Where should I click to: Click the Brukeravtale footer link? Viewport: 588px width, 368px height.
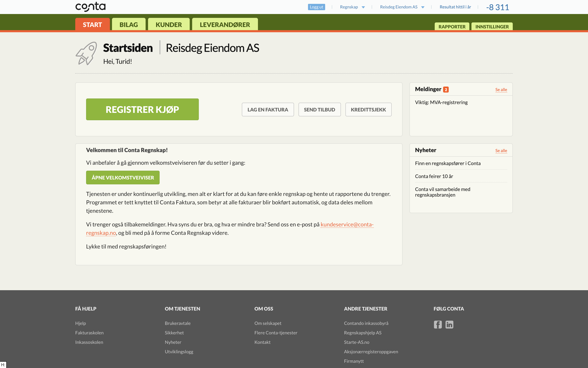point(178,323)
